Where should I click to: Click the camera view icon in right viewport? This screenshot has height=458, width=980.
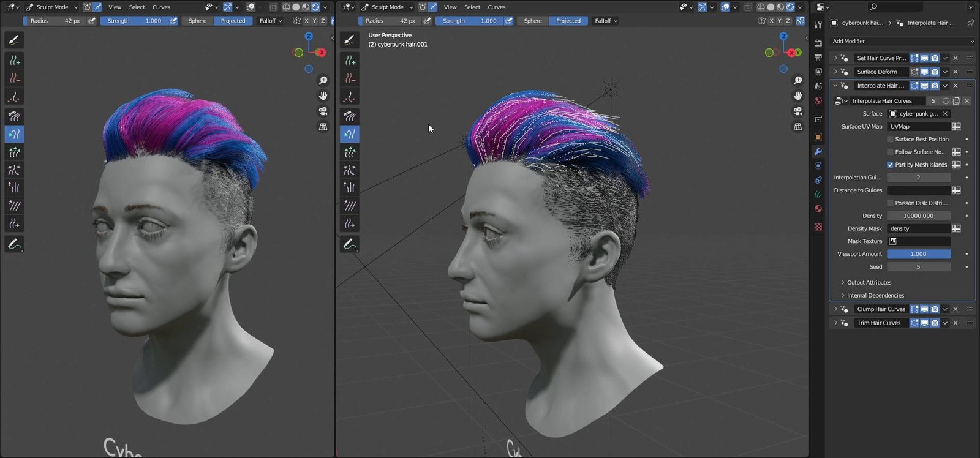(797, 111)
